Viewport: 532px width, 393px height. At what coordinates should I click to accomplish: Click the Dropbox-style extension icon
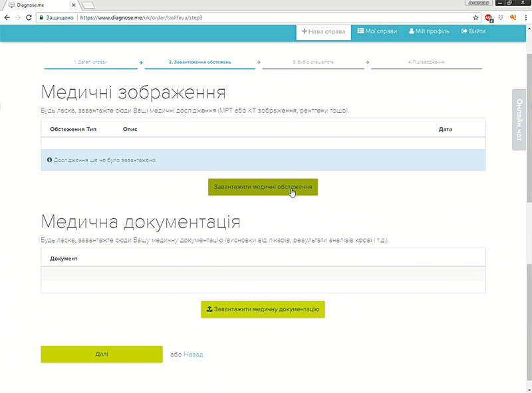click(501, 17)
